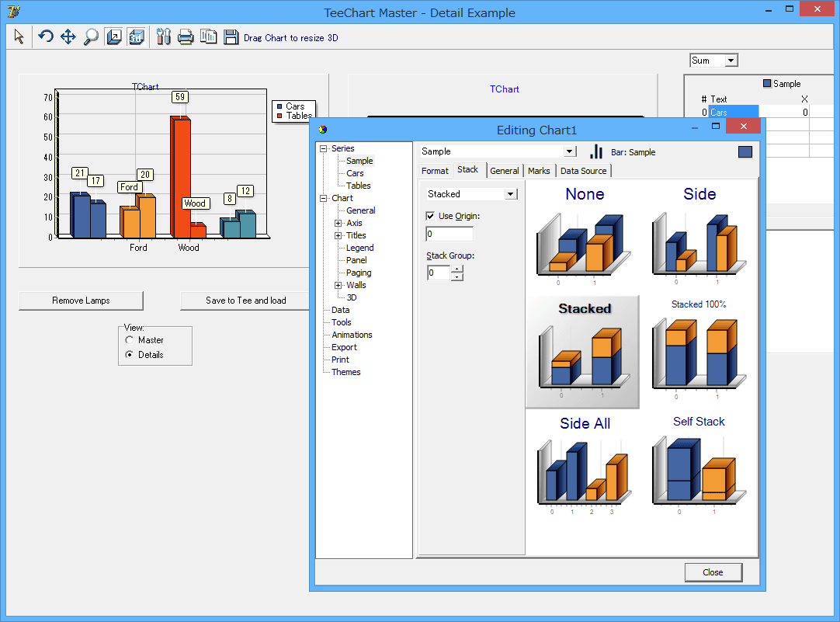Select the move chart tool icon
This screenshot has width=840, height=622.
point(68,37)
